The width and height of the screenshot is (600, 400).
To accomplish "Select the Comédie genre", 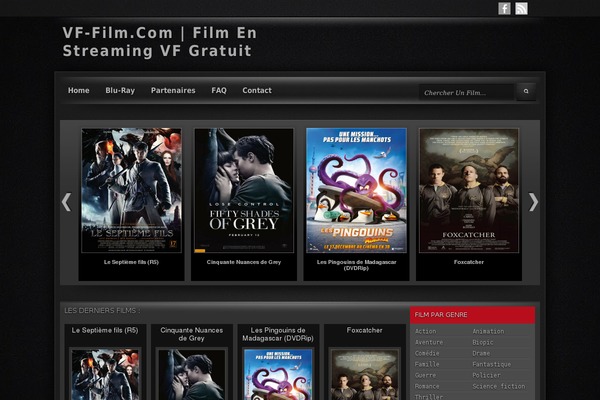I will coord(427,353).
